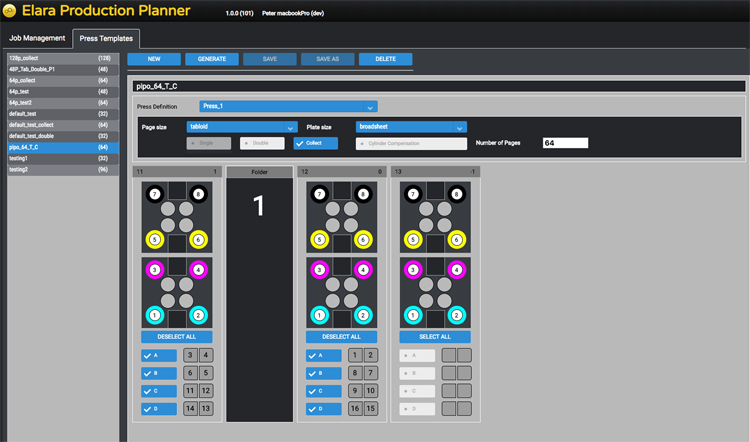Click page box 14 in unit 11

coord(190,409)
